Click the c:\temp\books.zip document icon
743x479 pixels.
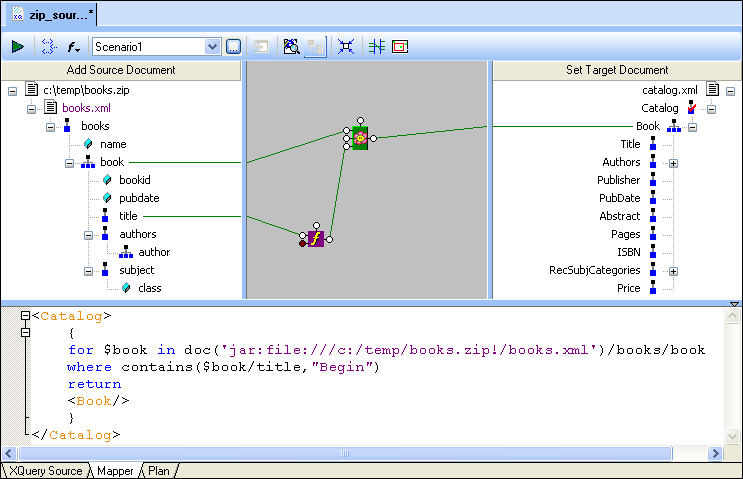(x=32, y=89)
